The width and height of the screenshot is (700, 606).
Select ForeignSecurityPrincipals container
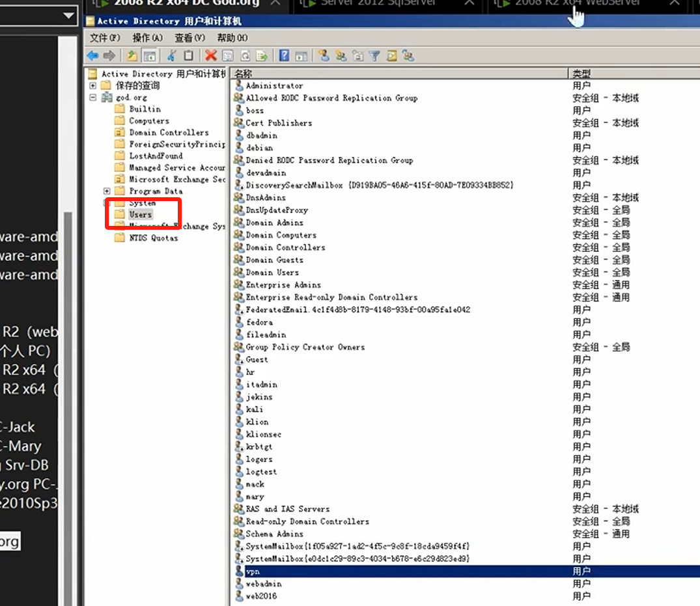[177, 144]
